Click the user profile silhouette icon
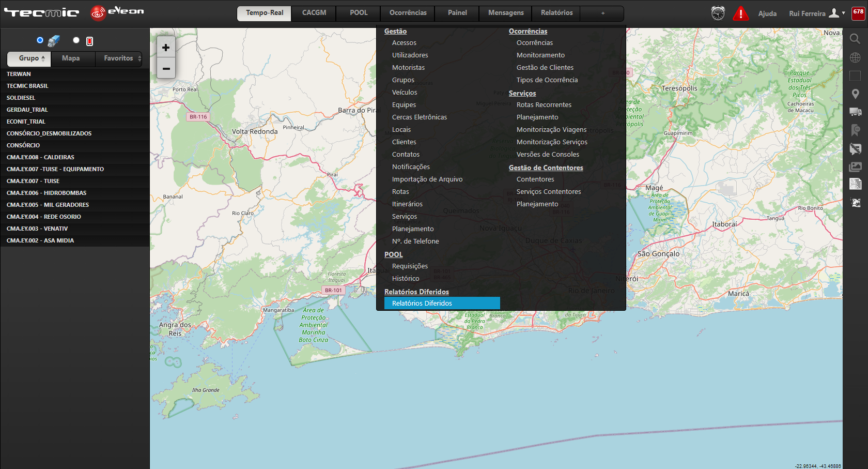The height and width of the screenshot is (469, 868). 834,13
